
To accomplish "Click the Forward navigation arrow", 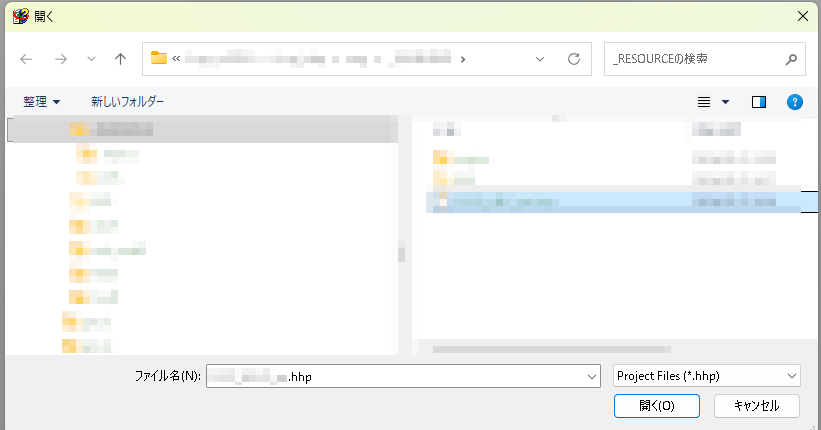I will (x=60, y=59).
